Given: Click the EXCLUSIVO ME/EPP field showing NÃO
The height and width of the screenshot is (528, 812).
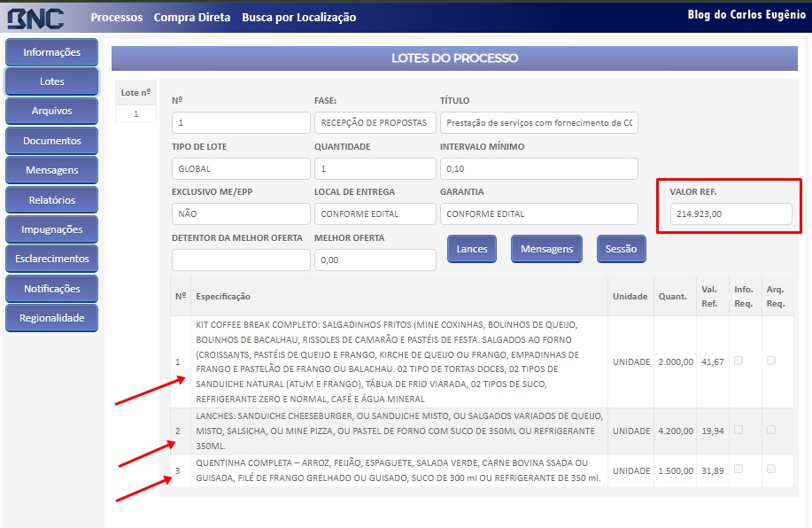Looking at the screenshot, I should click(241, 214).
